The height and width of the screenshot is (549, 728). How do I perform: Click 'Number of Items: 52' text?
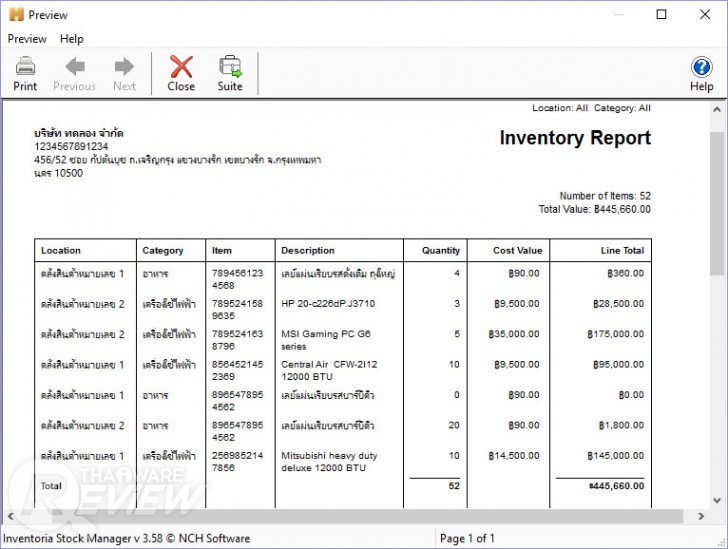click(605, 196)
